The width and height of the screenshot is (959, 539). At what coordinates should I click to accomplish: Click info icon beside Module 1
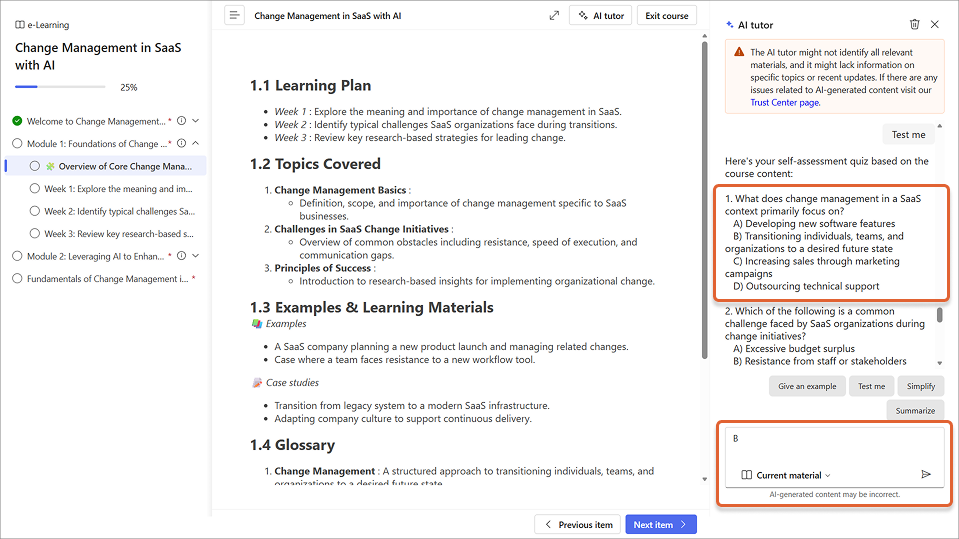point(181,144)
